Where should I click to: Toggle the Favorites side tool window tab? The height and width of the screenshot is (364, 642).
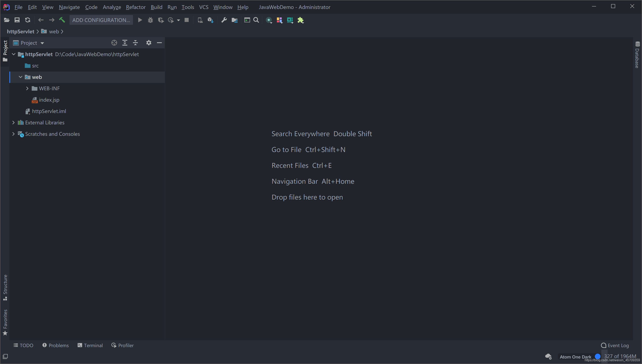5,323
